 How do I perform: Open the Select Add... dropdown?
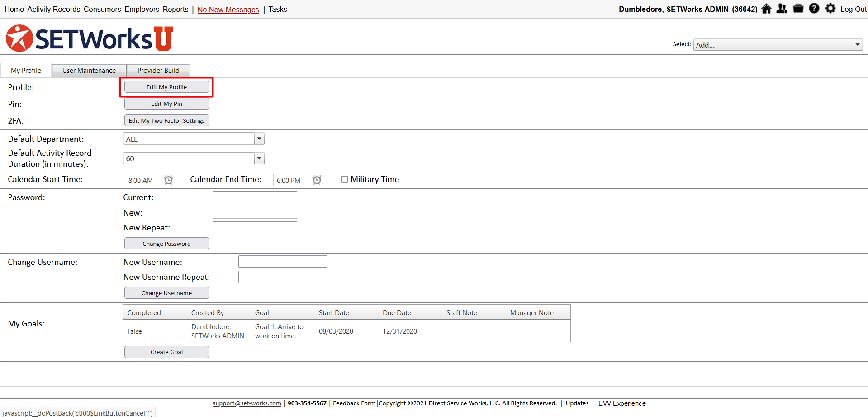point(778,45)
